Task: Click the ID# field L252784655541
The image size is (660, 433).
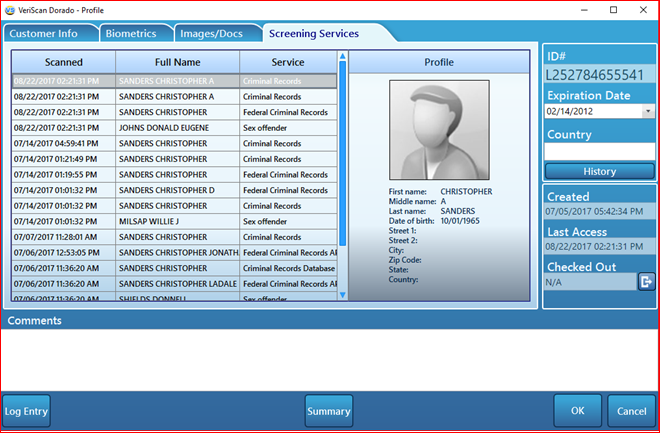Action: point(599,75)
